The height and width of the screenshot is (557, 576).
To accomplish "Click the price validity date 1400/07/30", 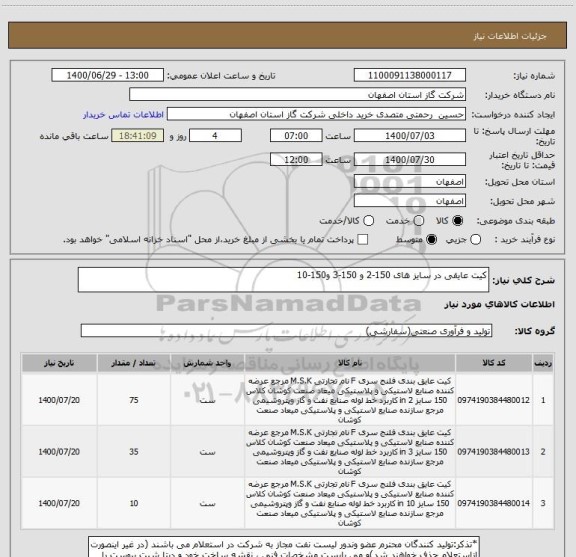I will 410,159.
